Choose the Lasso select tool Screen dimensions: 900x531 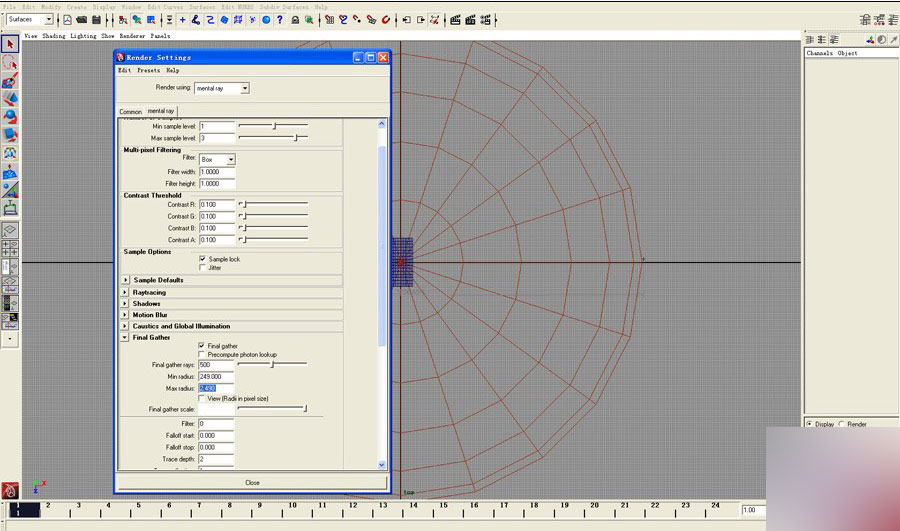pyautogui.click(x=10, y=62)
